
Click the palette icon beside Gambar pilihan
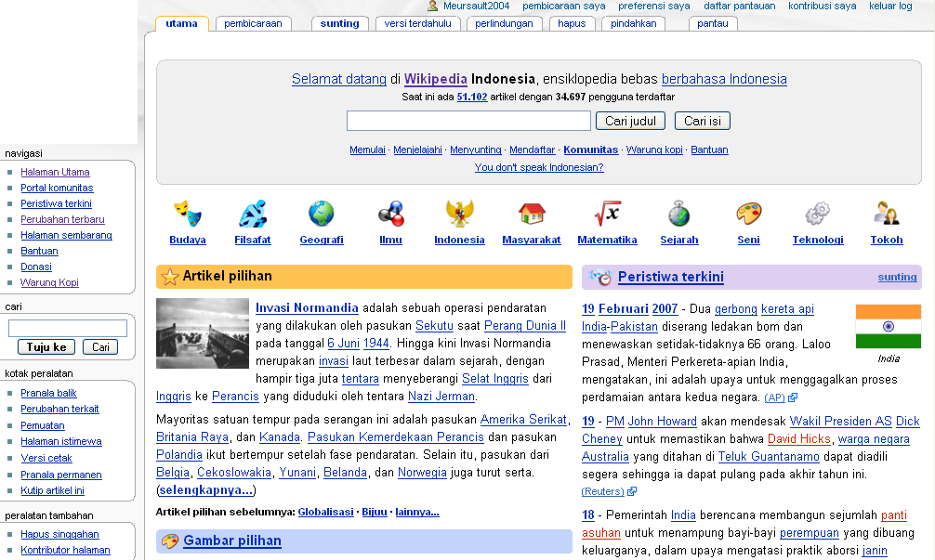(x=170, y=540)
